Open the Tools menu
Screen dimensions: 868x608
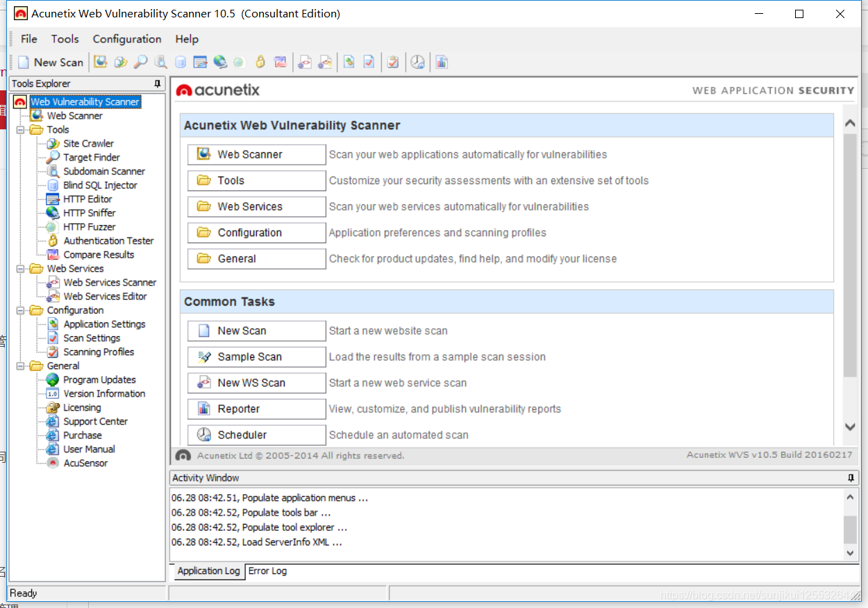click(x=65, y=39)
